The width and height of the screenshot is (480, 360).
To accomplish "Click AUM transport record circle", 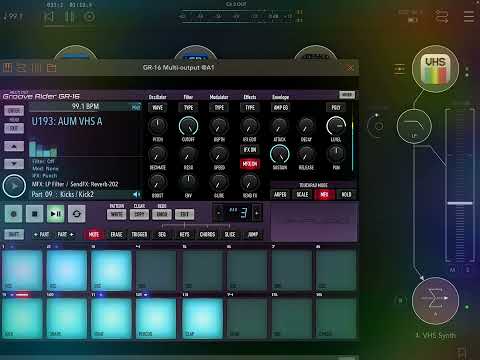I will coord(89,17).
